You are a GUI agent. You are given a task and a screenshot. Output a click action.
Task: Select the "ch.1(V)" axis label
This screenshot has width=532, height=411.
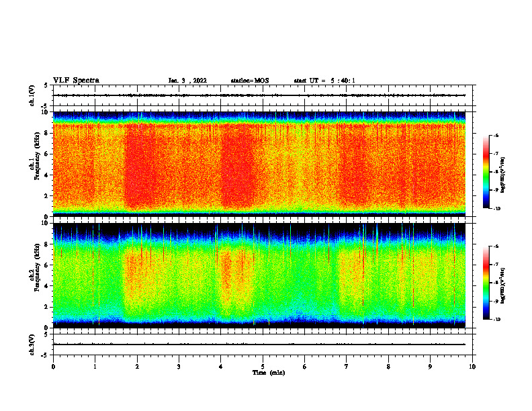[32, 95]
